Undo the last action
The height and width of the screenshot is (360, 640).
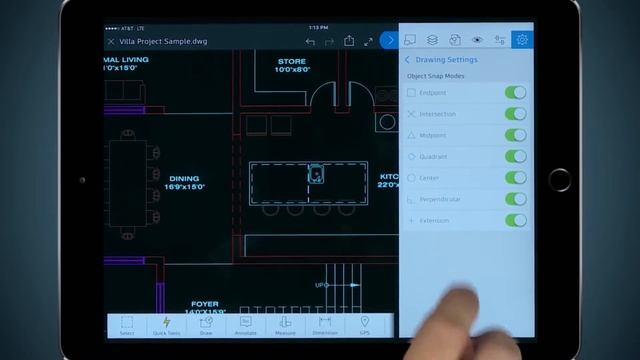click(310, 42)
